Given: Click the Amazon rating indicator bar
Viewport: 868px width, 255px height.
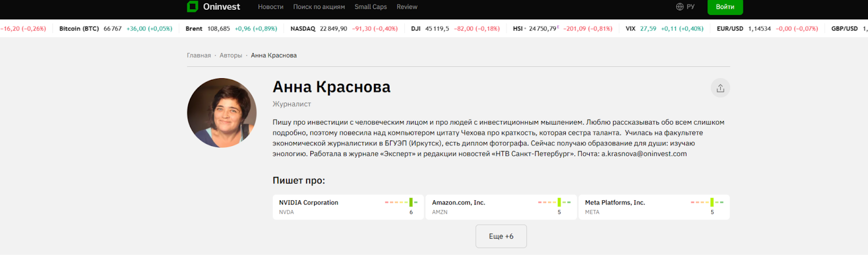Looking at the screenshot, I should (x=554, y=202).
